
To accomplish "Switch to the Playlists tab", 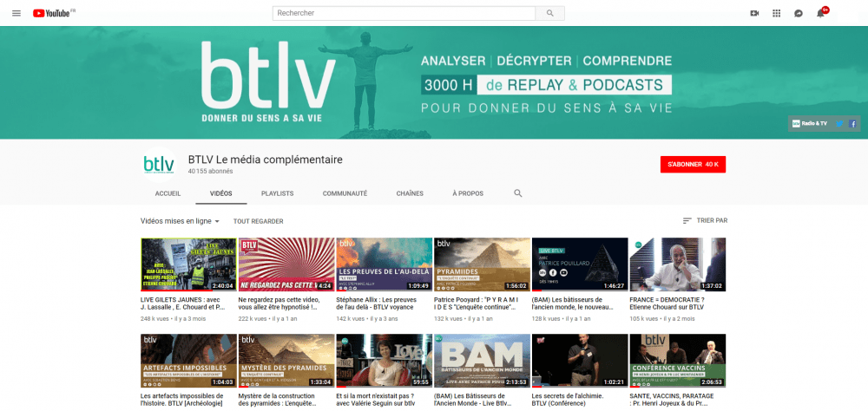I will coord(277,193).
